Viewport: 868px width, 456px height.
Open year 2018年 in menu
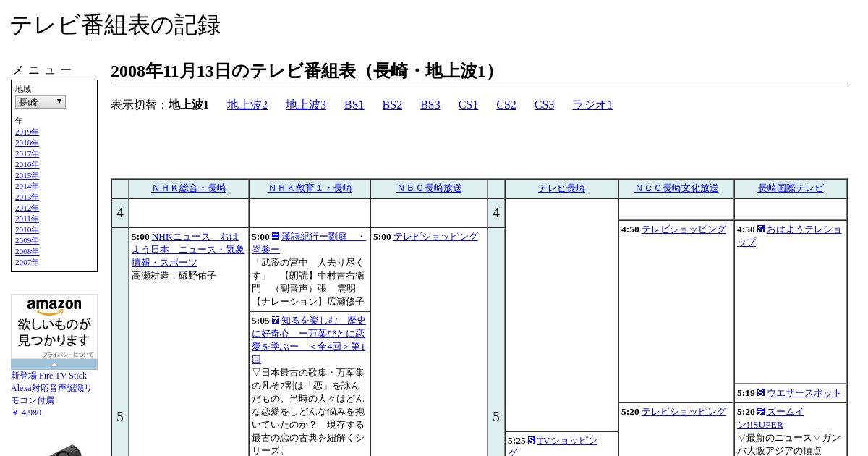click(27, 143)
